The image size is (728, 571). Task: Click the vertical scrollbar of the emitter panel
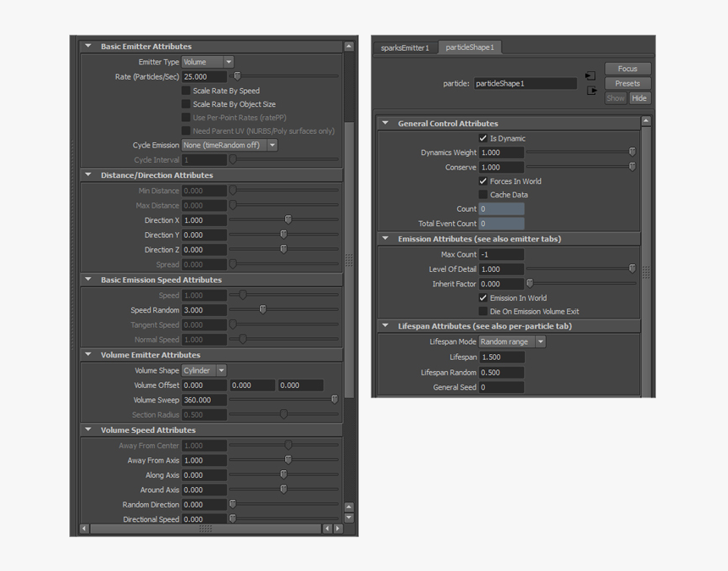tap(347, 254)
